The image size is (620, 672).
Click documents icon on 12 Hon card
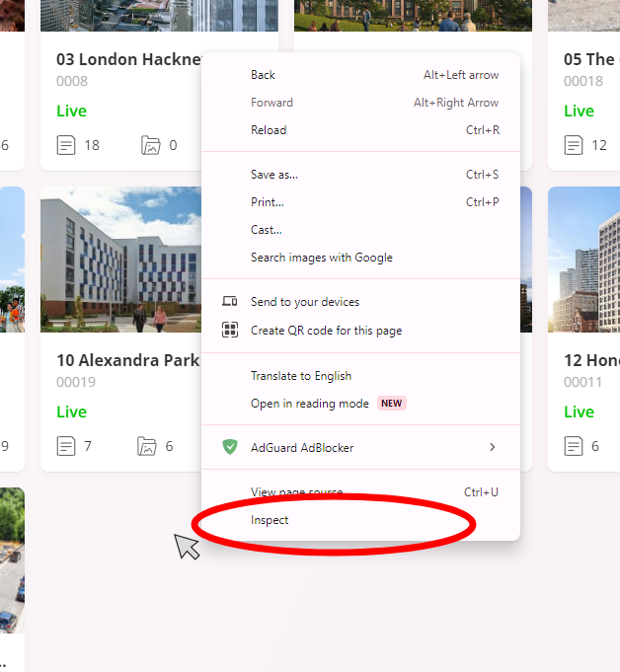(574, 446)
